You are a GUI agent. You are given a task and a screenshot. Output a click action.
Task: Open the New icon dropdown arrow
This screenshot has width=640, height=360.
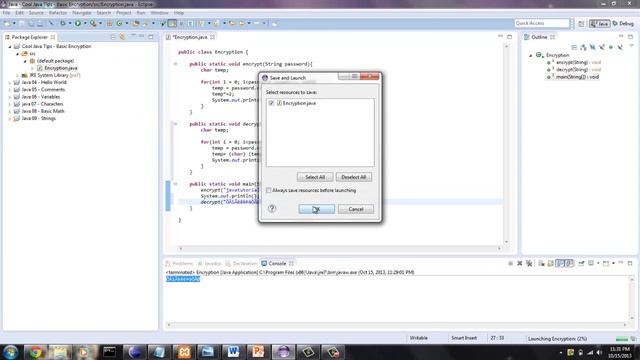click(14, 24)
